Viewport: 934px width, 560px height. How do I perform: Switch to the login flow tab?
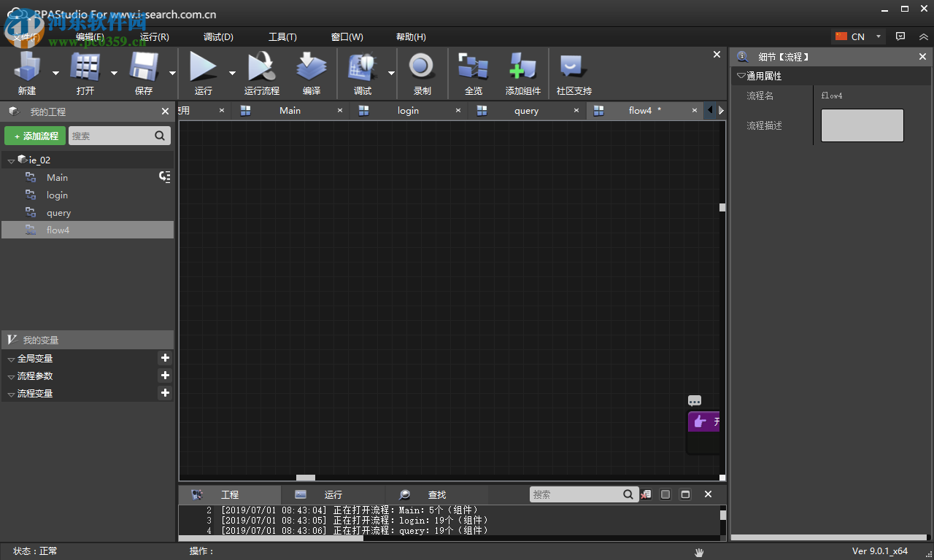point(407,111)
